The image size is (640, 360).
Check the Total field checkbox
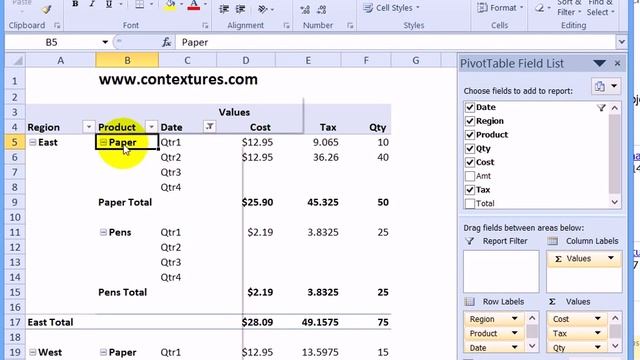[470, 203]
